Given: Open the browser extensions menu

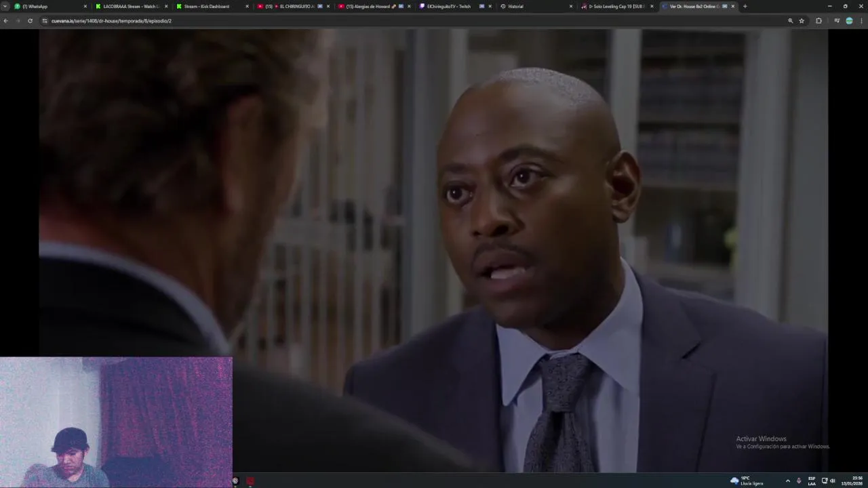Looking at the screenshot, I should 818,21.
